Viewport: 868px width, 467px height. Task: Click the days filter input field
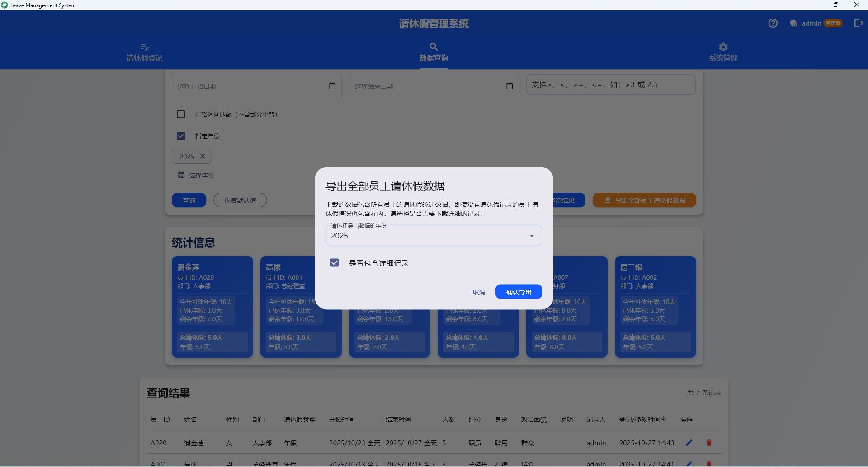point(611,85)
